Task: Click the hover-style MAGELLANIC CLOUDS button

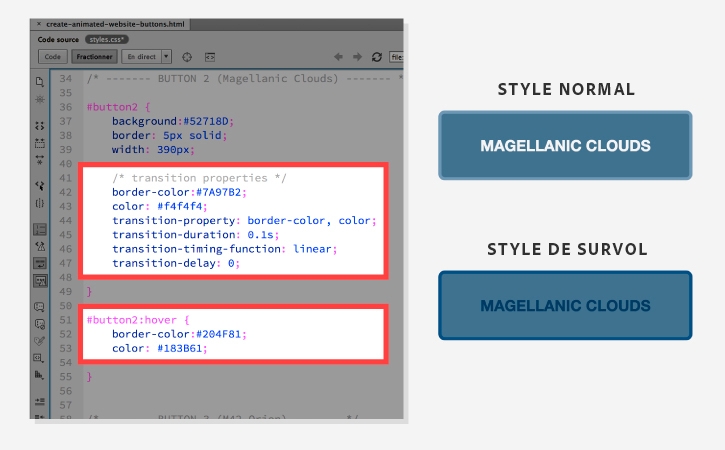Action: pos(565,305)
